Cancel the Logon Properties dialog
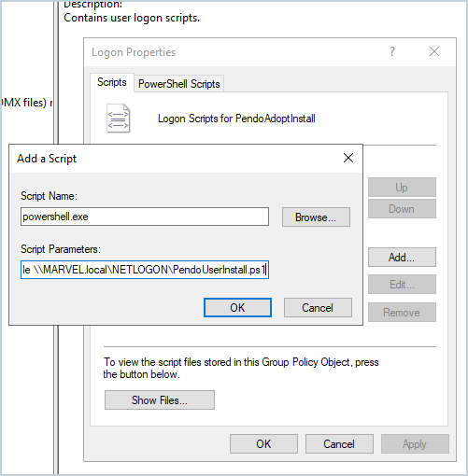 pyautogui.click(x=339, y=444)
